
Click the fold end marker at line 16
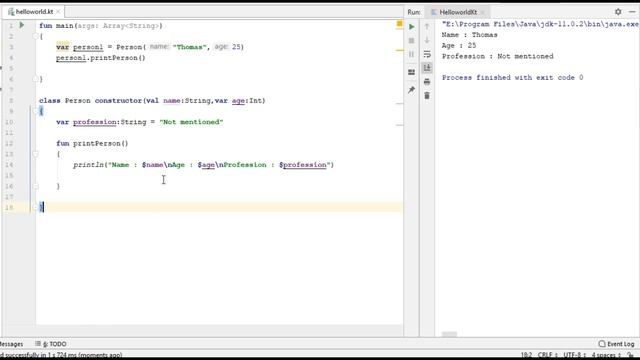coord(36,186)
